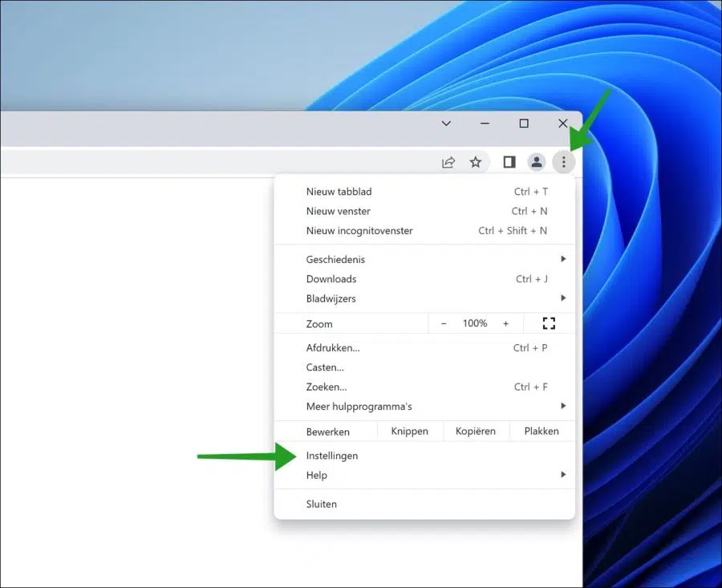Open the tab search chevron in title bar
Image resolution: width=722 pixels, height=588 pixels.
point(446,124)
